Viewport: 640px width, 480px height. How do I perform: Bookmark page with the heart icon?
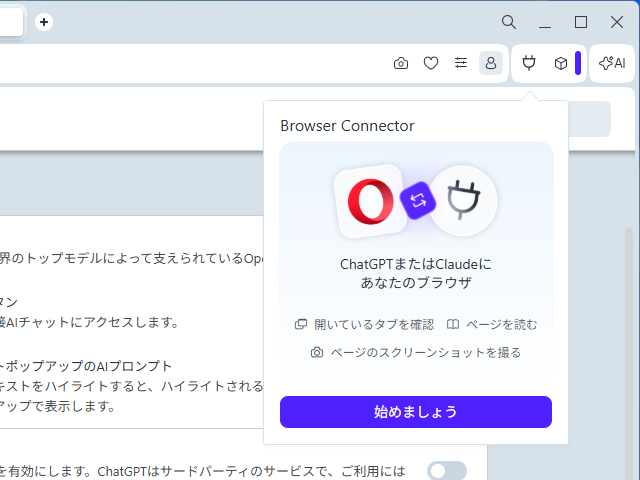(x=431, y=63)
